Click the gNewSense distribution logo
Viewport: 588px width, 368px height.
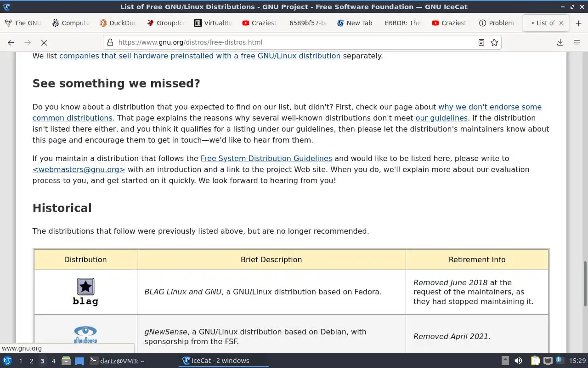click(85, 335)
